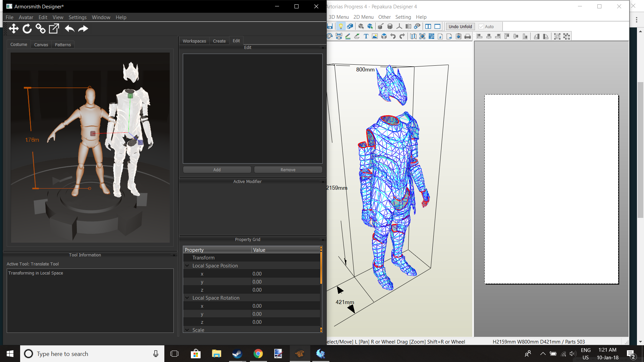Image resolution: width=644 pixels, height=362 pixels.
Task: Open the File menu in Armorsmith
Action: [9, 17]
